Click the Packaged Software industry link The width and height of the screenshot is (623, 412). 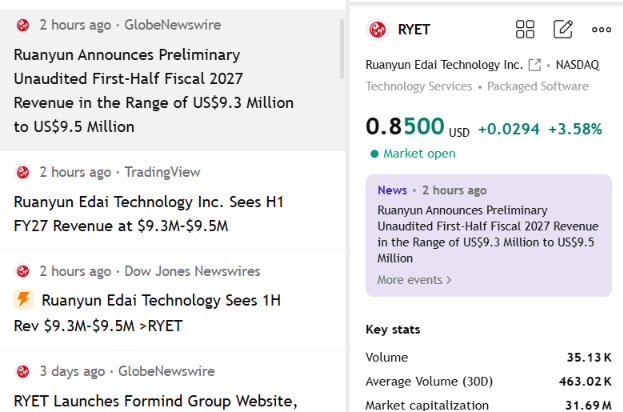click(x=538, y=86)
